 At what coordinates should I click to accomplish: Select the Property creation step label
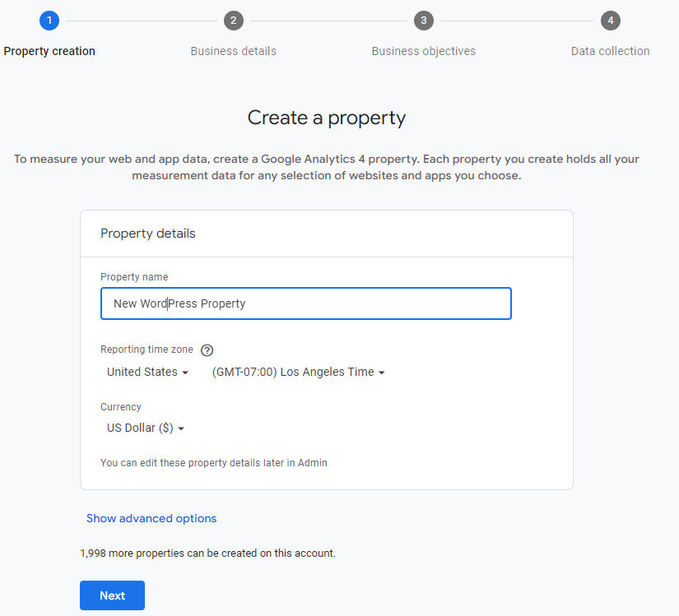coord(49,50)
